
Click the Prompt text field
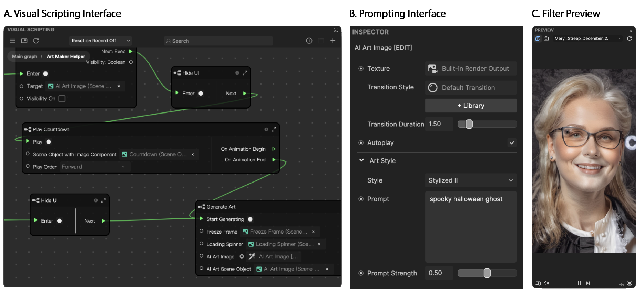tap(471, 226)
